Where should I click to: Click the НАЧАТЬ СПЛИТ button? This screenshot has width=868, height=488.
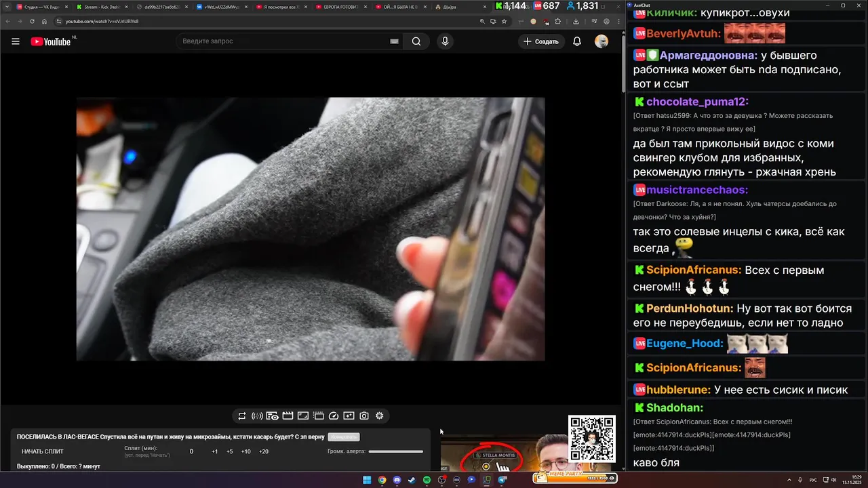click(x=42, y=451)
